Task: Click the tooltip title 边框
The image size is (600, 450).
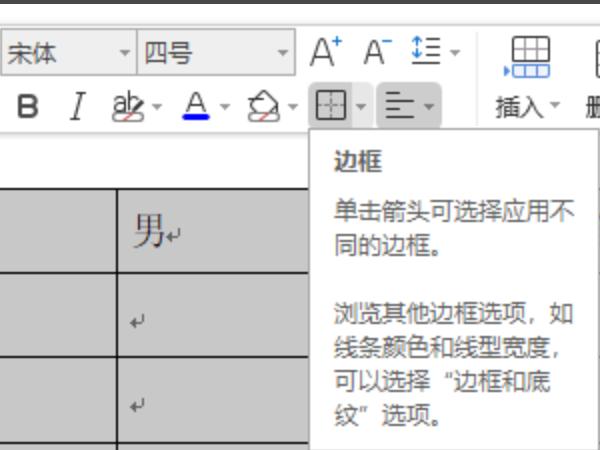Action: pyautogui.click(x=359, y=161)
